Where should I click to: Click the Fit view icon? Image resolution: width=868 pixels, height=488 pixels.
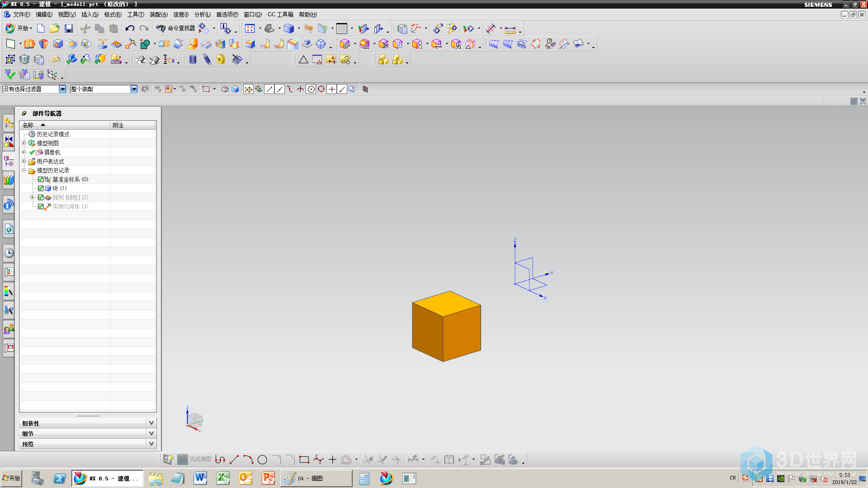[x=250, y=28]
